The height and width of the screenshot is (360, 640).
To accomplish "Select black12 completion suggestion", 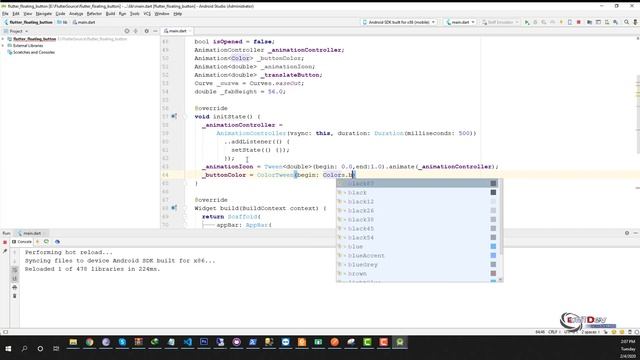I will point(416,202).
